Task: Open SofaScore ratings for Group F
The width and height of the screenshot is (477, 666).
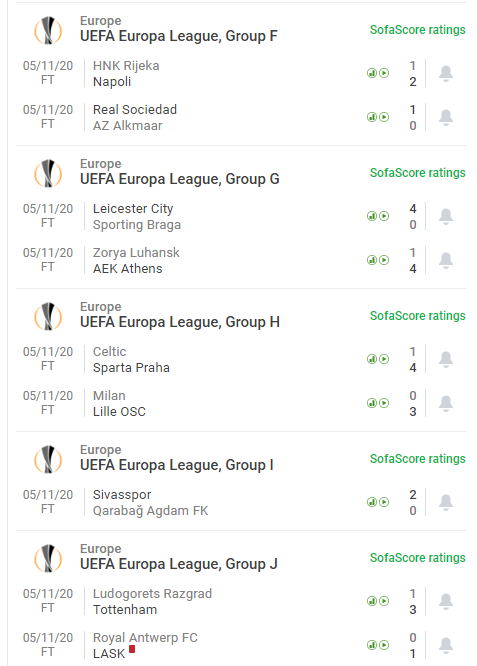Action: 418,30
